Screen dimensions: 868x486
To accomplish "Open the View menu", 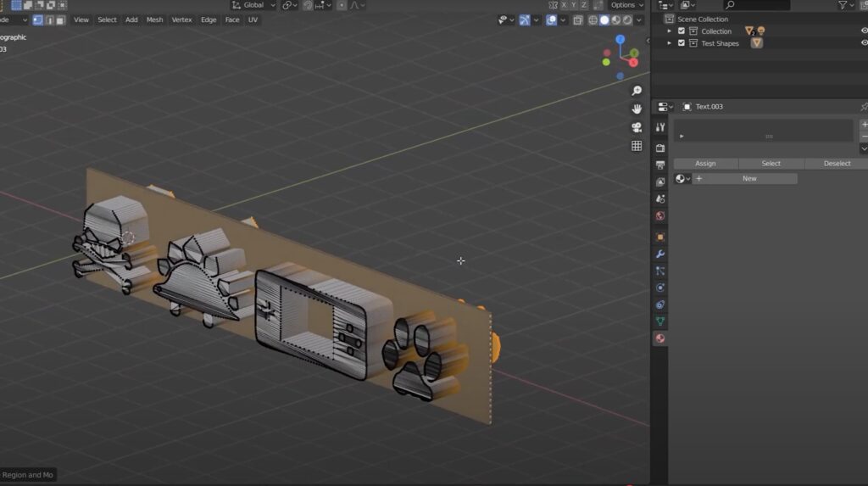I will point(81,20).
